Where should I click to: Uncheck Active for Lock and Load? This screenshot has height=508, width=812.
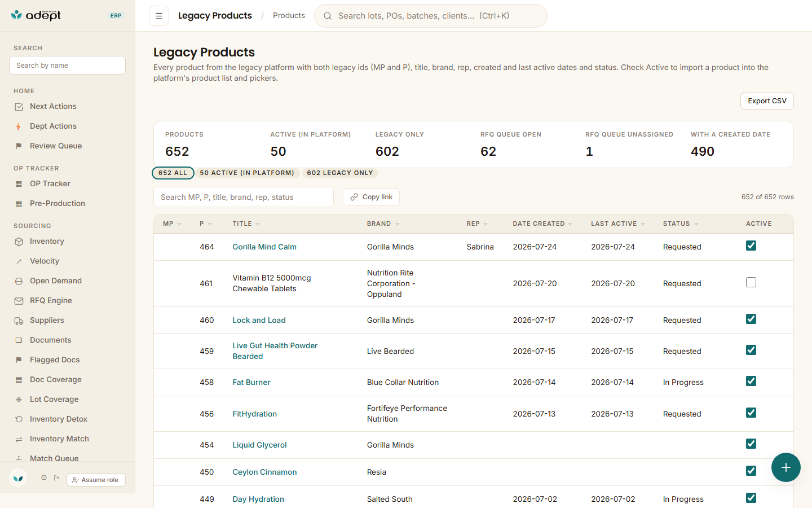[x=751, y=319]
